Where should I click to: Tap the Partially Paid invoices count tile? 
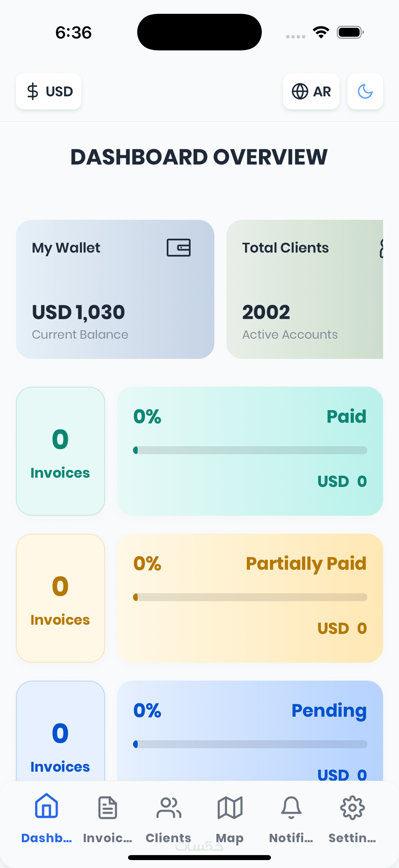point(60,598)
